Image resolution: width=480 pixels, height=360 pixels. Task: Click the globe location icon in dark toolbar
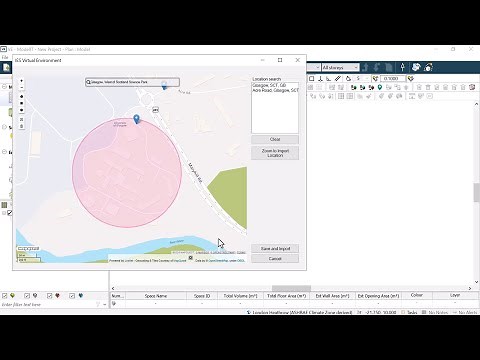[416, 67]
